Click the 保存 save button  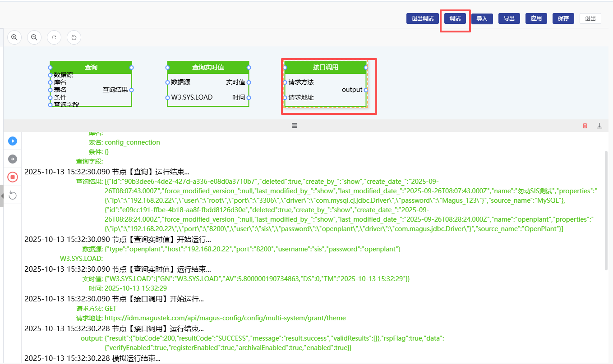563,18
